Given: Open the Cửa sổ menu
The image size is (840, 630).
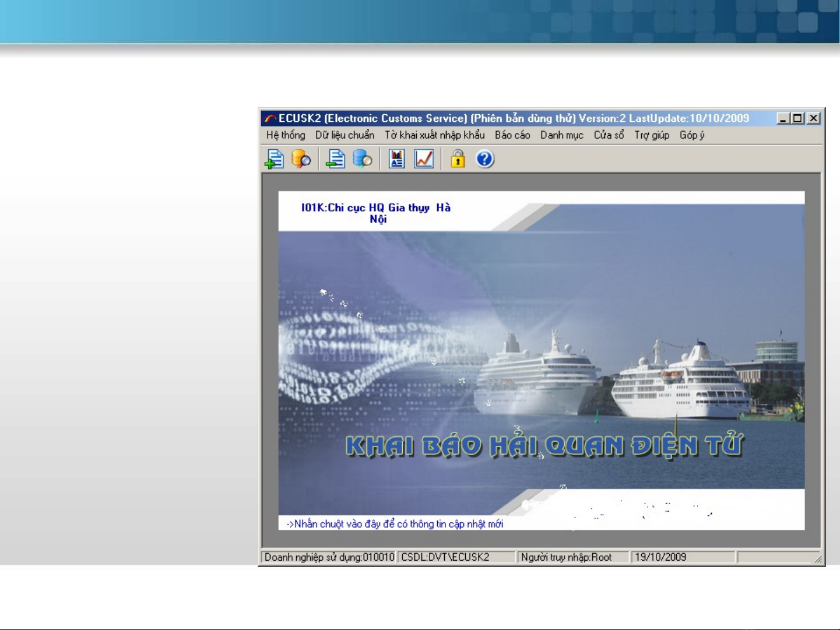Looking at the screenshot, I should click(609, 135).
